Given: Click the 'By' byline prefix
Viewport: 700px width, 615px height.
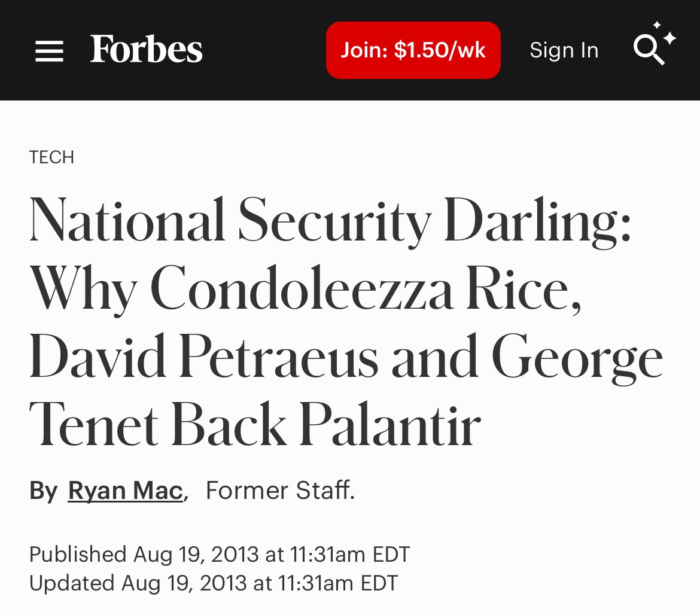Looking at the screenshot, I should click(43, 491).
